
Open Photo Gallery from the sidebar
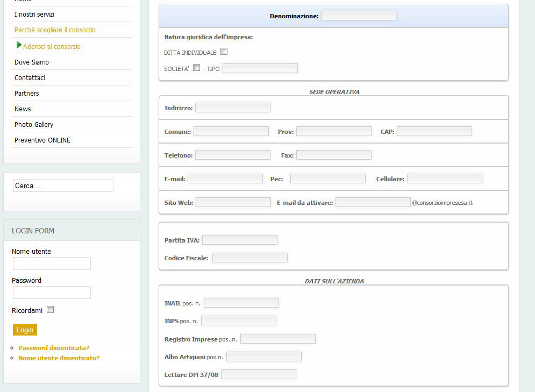34,125
